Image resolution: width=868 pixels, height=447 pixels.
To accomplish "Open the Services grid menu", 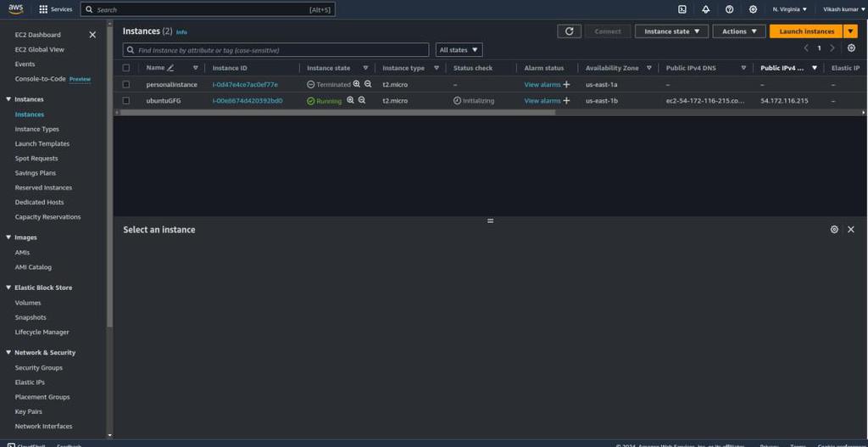I will (x=55, y=9).
